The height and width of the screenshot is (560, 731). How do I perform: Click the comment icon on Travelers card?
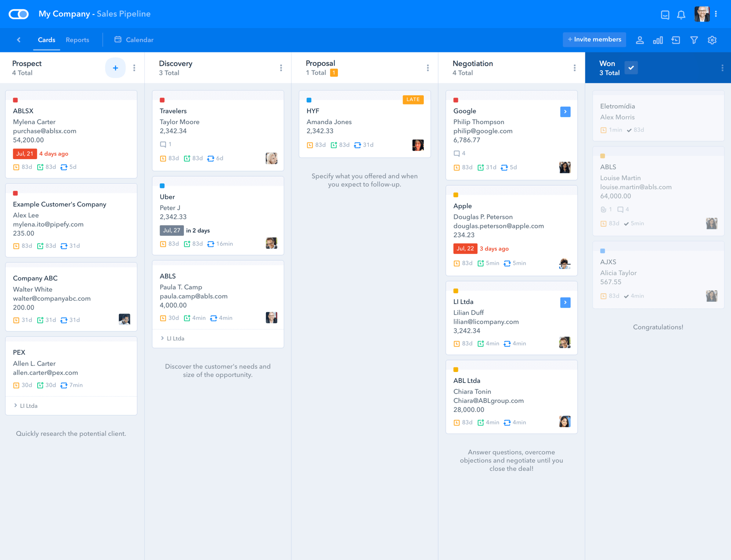tap(163, 144)
